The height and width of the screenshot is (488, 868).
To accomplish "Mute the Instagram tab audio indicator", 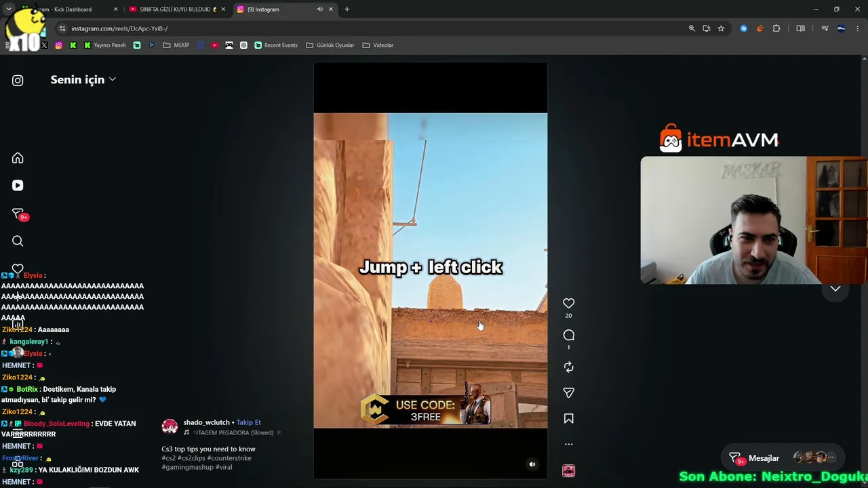I will (319, 9).
